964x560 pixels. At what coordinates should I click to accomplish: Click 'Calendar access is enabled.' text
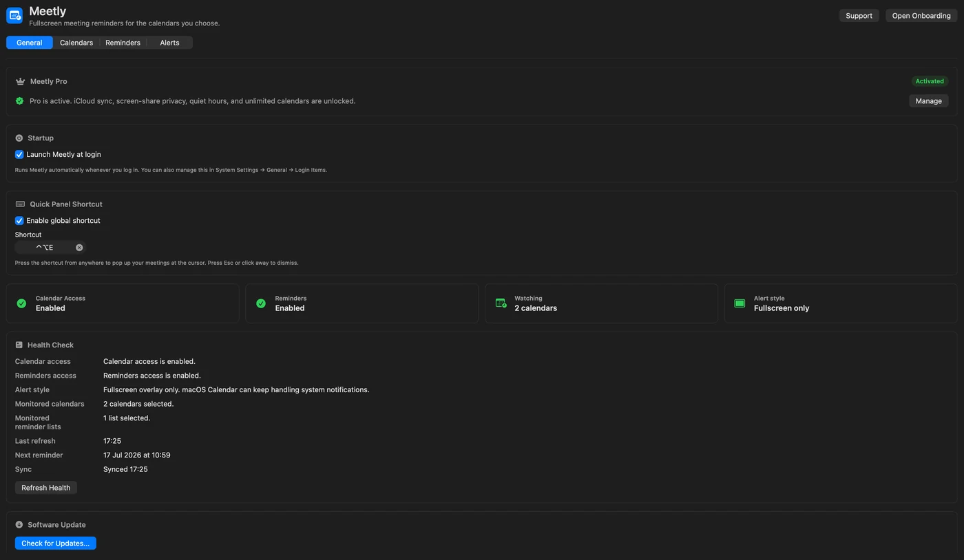(x=149, y=362)
